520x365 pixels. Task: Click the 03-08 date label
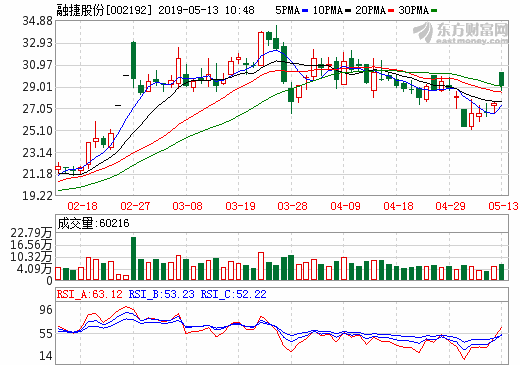point(187,206)
